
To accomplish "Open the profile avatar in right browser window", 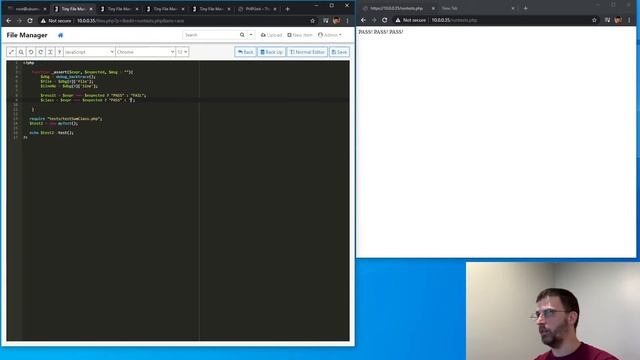I will [x=618, y=20].
